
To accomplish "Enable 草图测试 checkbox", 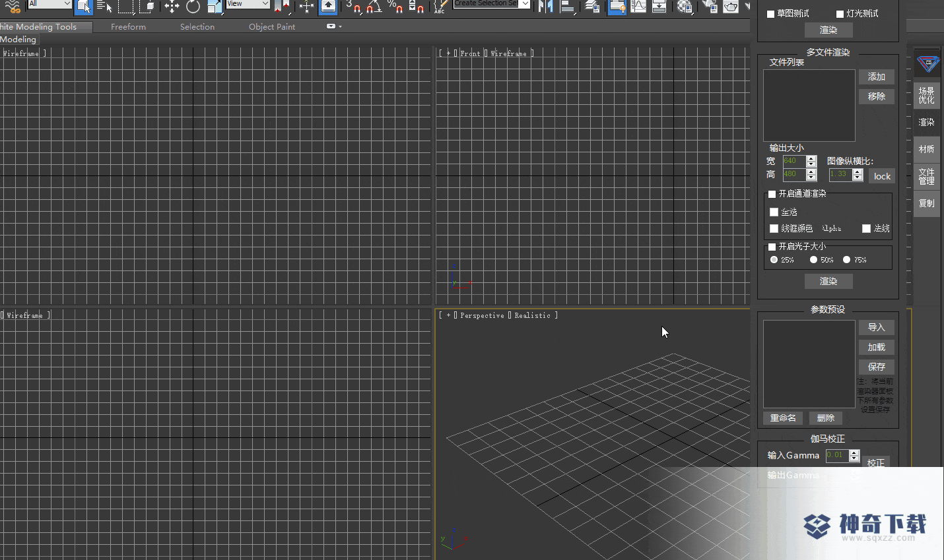I will pyautogui.click(x=770, y=14).
